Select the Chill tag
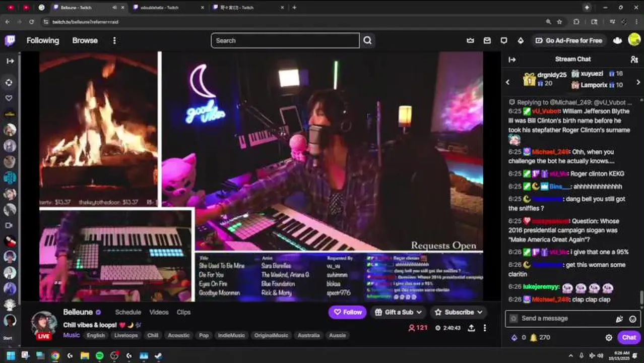 pyautogui.click(x=153, y=335)
